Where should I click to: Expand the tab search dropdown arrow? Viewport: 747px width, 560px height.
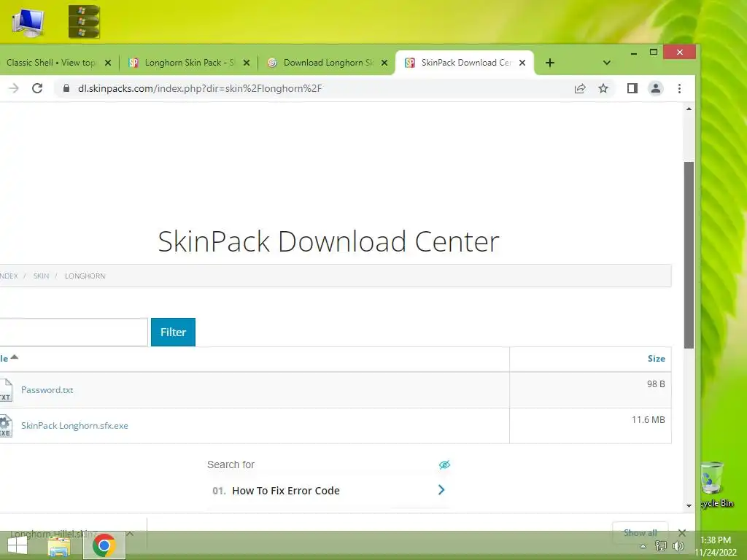[606, 63]
